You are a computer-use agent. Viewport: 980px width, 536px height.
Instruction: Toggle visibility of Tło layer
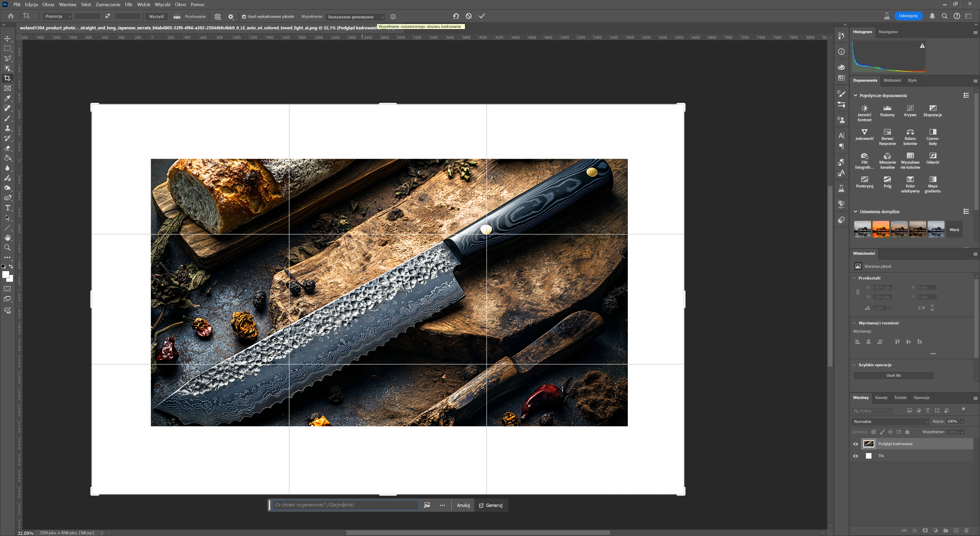(856, 456)
